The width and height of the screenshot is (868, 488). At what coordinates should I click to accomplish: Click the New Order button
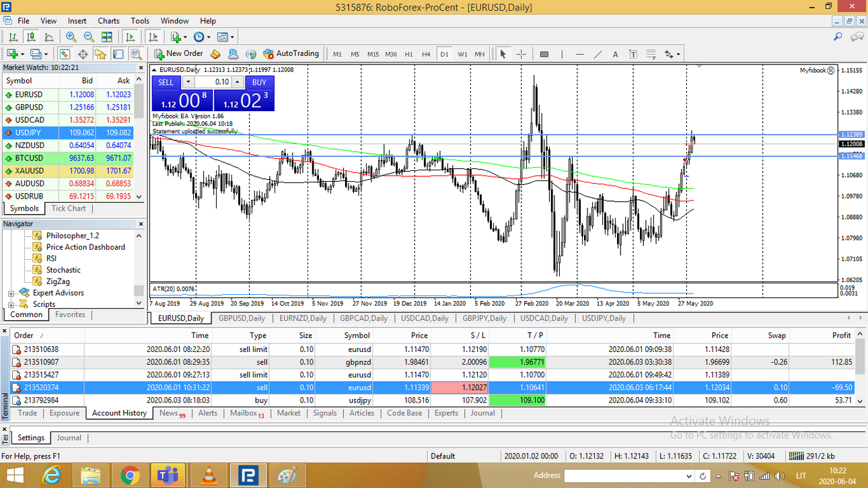click(178, 54)
